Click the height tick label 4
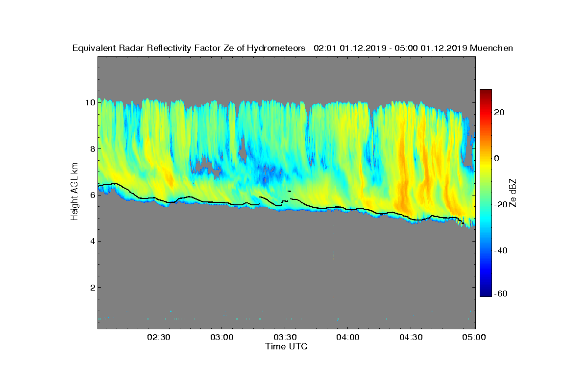Screen dimensions: 588x392 pyautogui.click(x=92, y=241)
